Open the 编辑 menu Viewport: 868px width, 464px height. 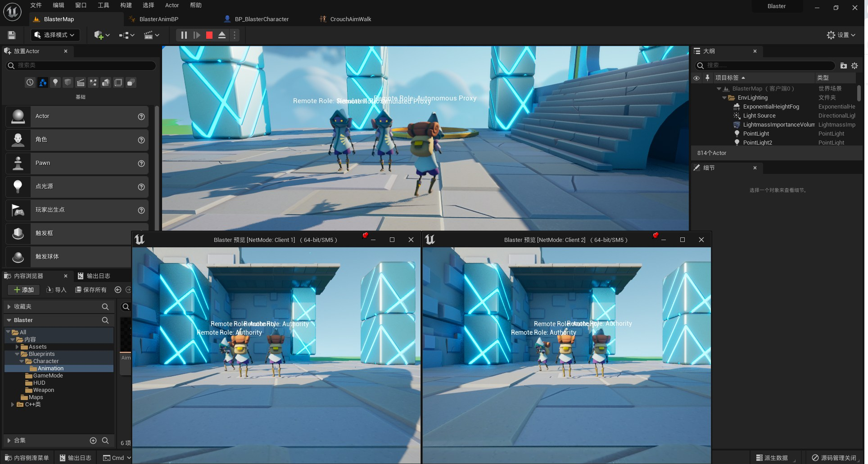[x=59, y=5]
